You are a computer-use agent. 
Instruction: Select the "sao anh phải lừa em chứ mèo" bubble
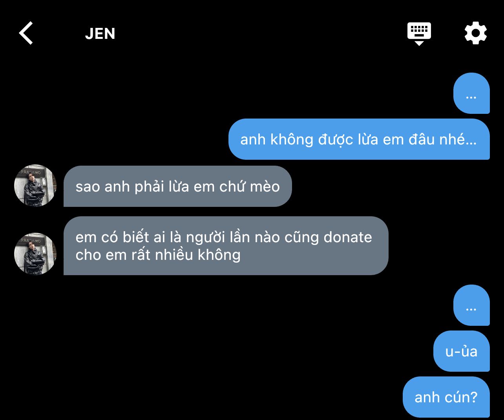coord(178,186)
